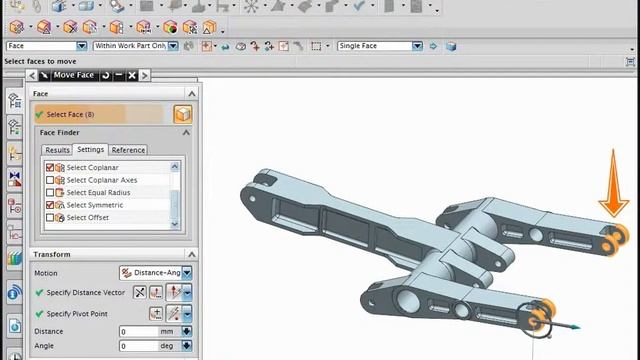This screenshot has width=640, height=360.
Task: Enable Select Coplanar Axes checkbox
Action: pyautogui.click(x=50, y=180)
